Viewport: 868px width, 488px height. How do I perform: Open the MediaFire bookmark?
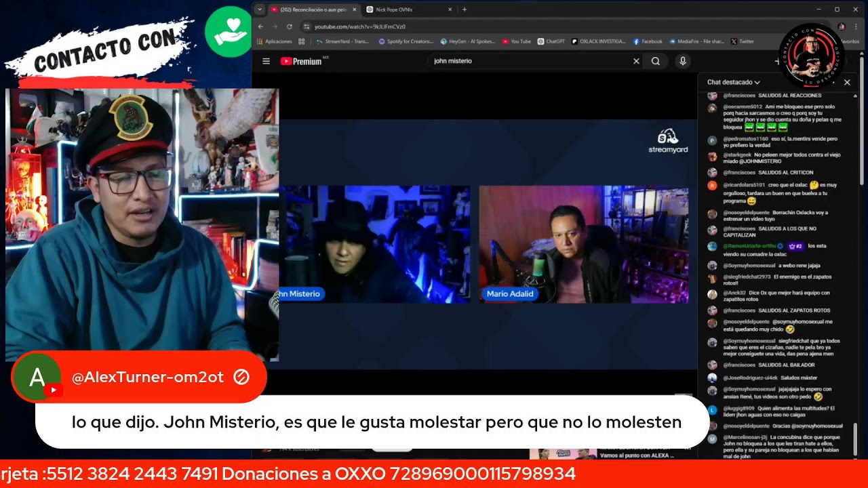696,41
